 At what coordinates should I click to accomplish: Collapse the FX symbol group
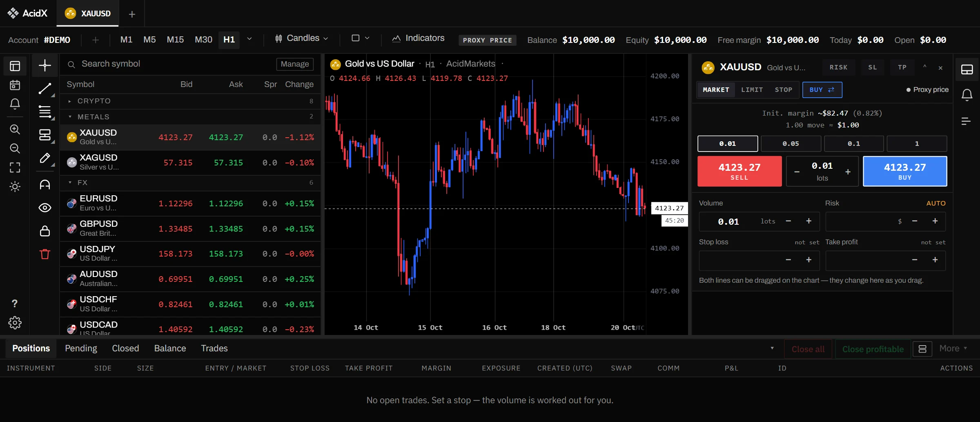click(191, 183)
